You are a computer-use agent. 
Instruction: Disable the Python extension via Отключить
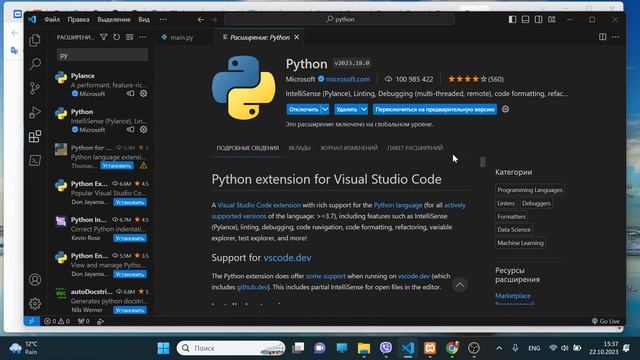(x=303, y=109)
